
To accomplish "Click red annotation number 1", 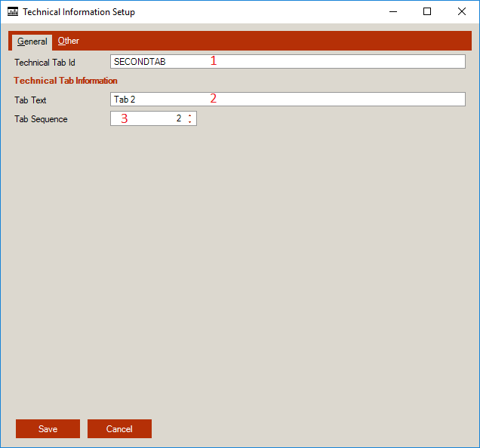I will (x=214, y=61).
